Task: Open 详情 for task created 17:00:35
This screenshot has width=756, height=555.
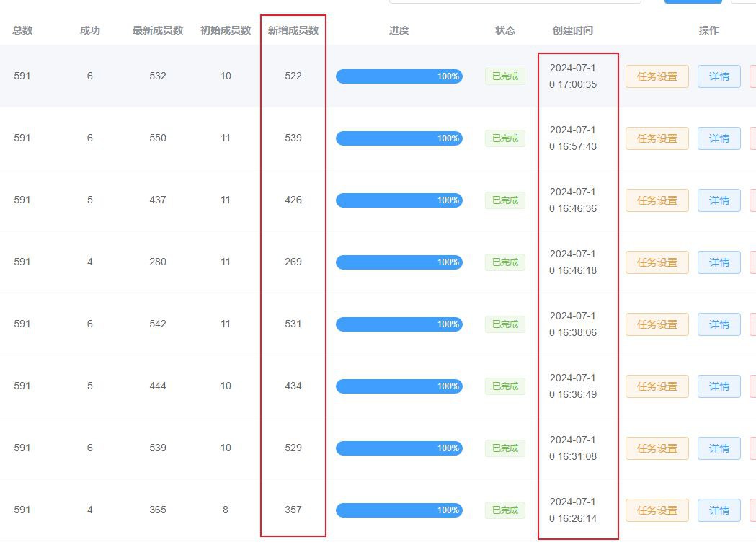Action: 719,76
